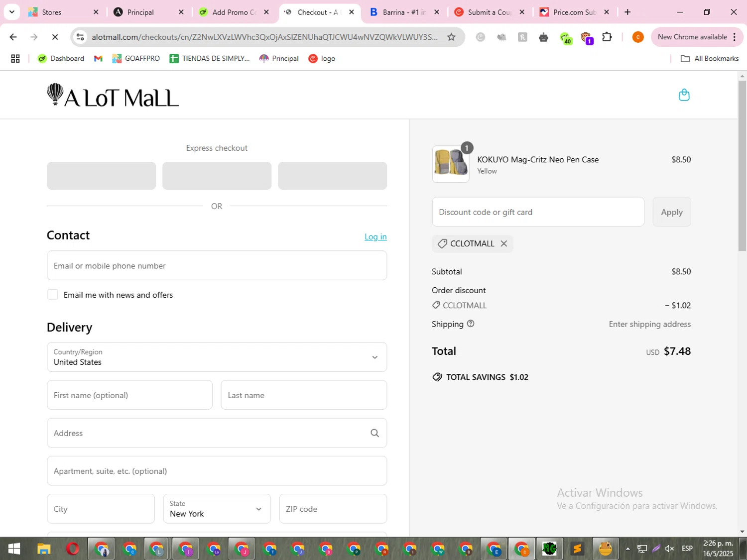
Task: Click the volume muted tray icon
Action: click(670, 549)
